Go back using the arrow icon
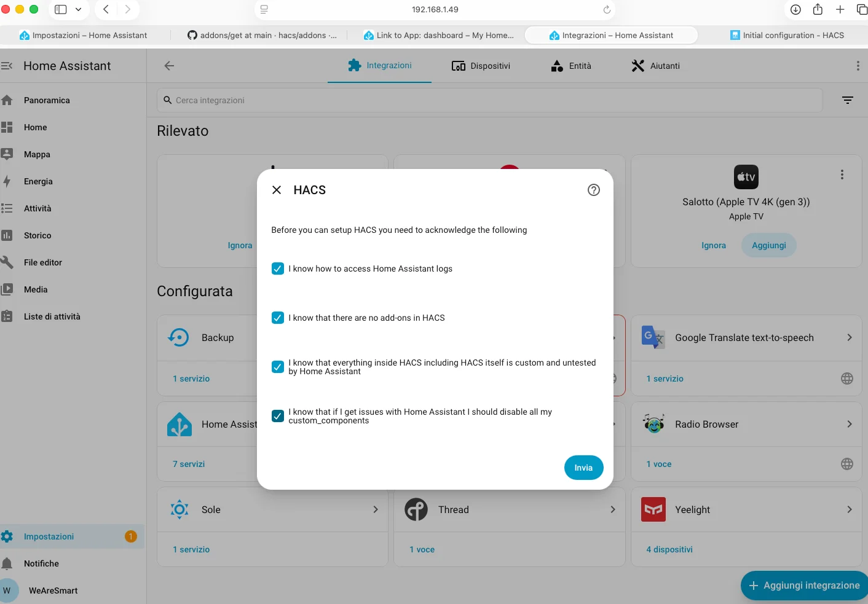868x604 pixels. [169, 66]
